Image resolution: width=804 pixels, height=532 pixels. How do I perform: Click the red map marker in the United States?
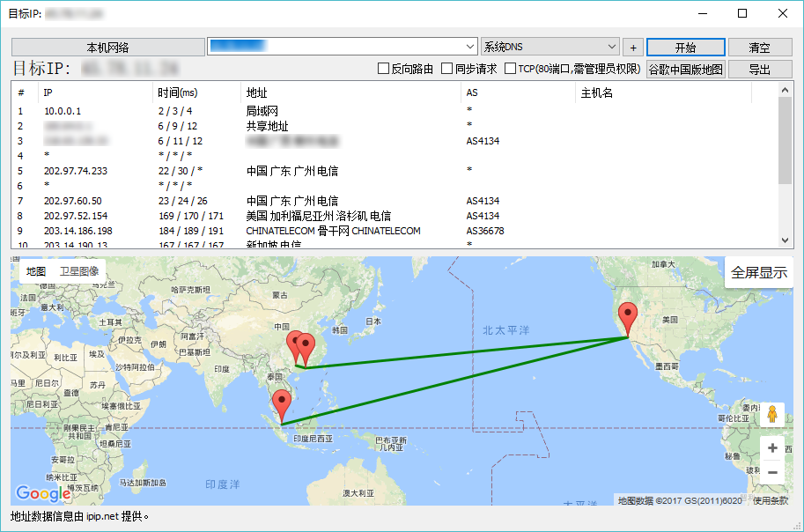(628, 316)
